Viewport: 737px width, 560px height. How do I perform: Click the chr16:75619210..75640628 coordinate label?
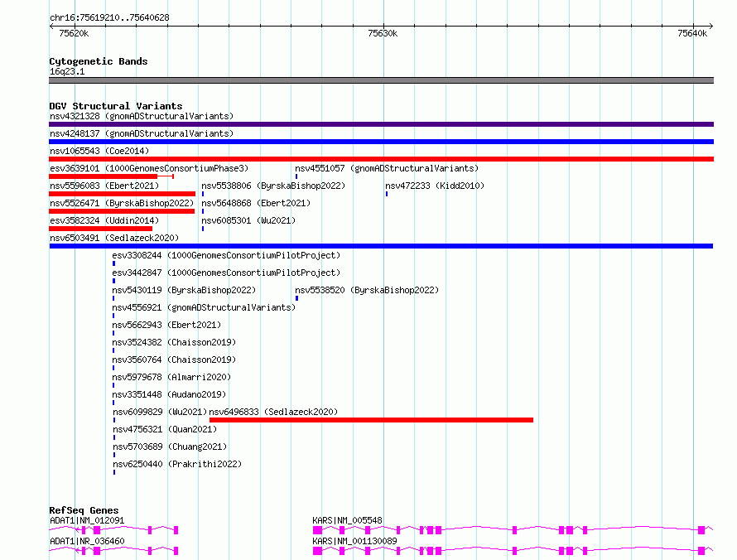(109, 18)
